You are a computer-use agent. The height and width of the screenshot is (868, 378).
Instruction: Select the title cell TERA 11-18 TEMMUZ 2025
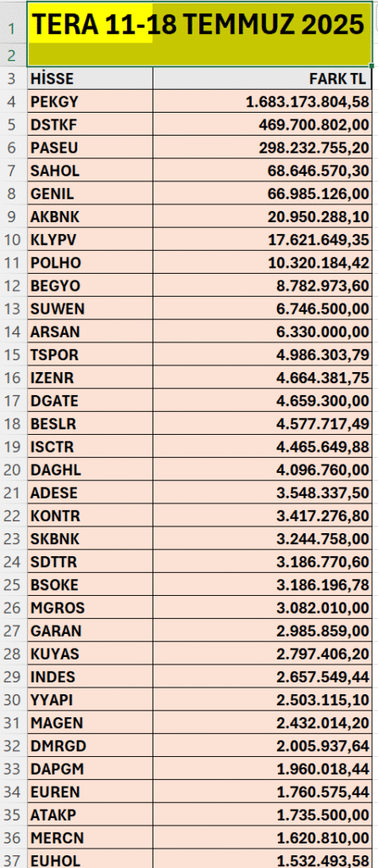[200, 33]
